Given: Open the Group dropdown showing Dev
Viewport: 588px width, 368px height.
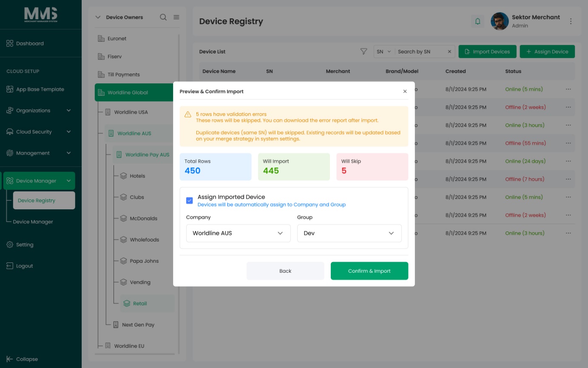Looking at the screenshot, I should pos(349,233).
